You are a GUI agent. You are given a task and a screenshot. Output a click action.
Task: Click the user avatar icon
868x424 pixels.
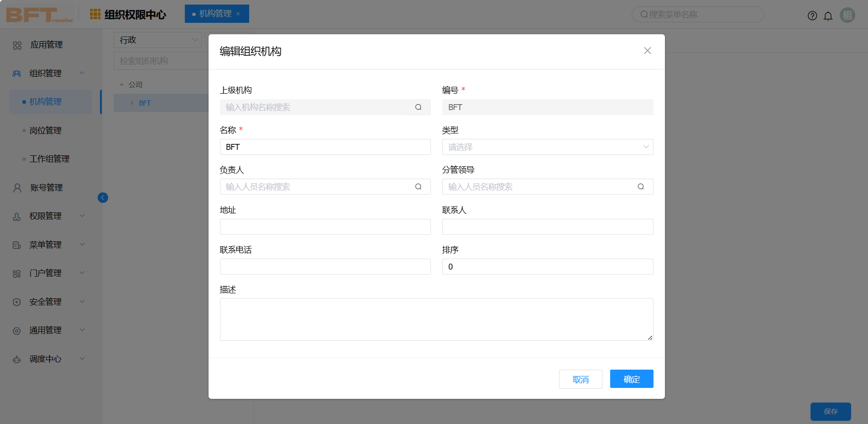847,16
